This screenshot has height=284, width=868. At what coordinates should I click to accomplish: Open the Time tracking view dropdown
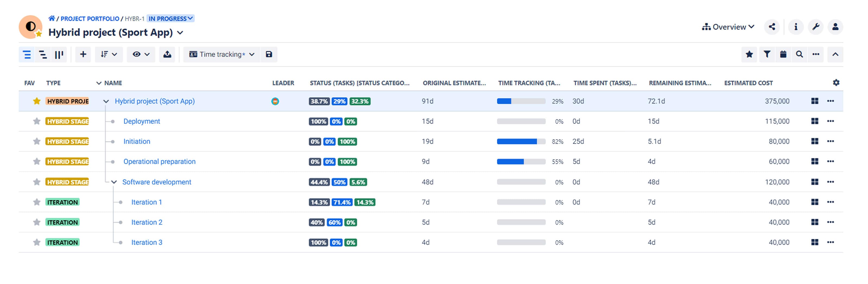(222, 54)
